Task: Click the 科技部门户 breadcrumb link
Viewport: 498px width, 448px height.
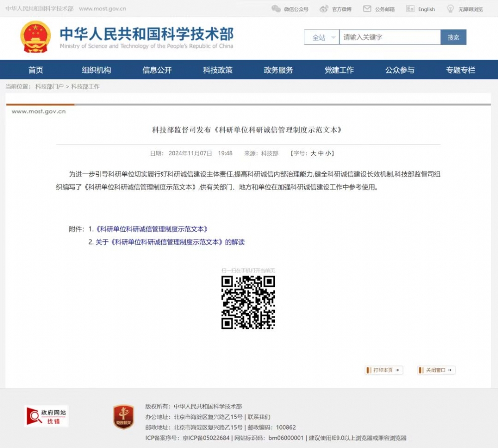Action: (49, 87)
